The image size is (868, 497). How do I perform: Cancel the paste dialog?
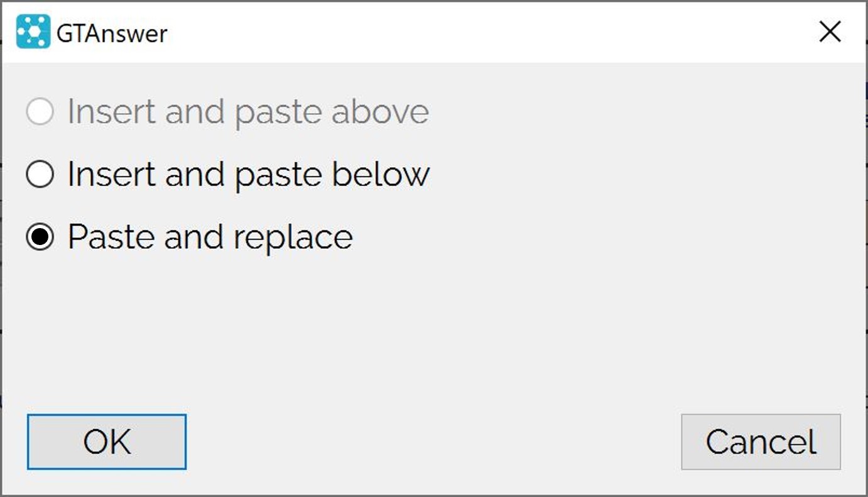[761, 442]
